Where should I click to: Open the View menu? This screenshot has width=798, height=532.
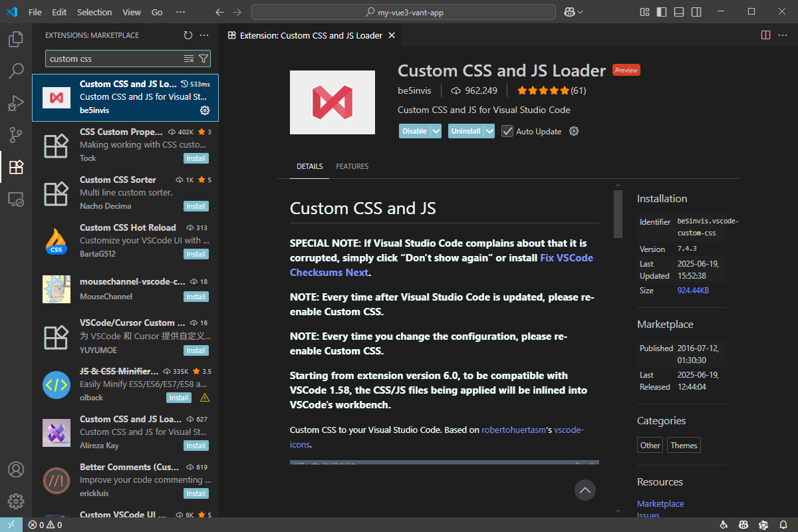(x=132, y=12)
